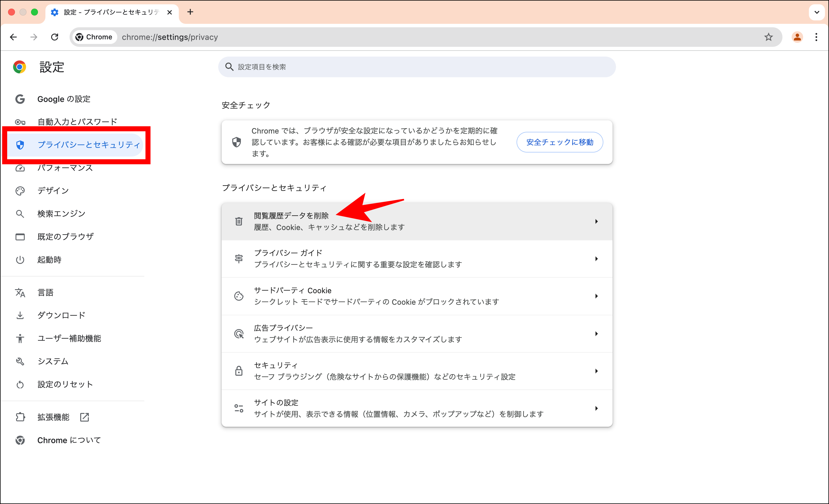
Task: Open 閲覧履歴データを削除 row
Action: [417, 221]
